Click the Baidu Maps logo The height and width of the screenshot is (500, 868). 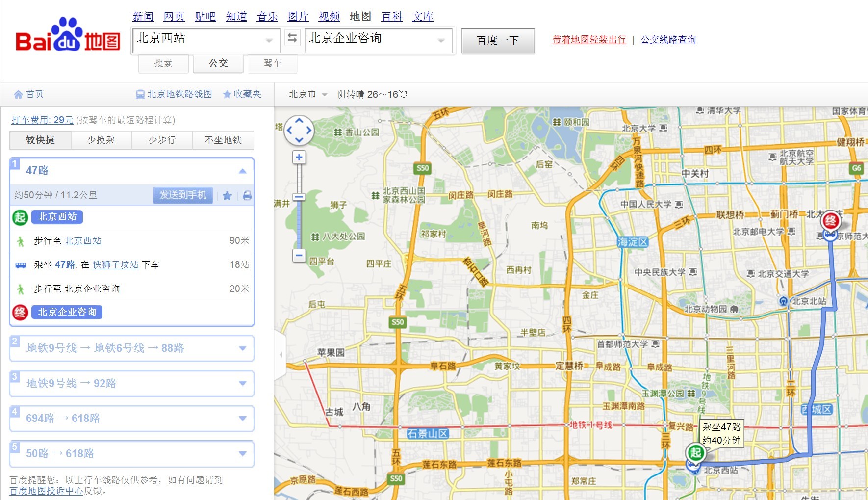click(68, 35)
